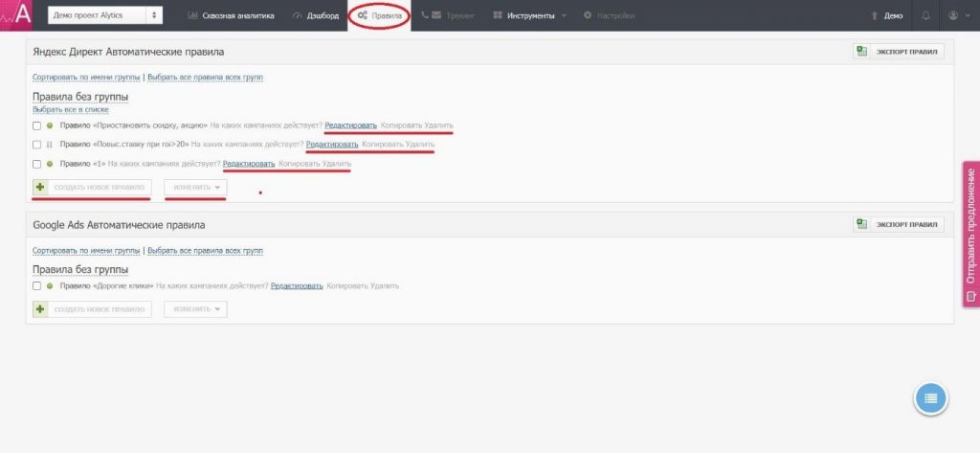
Task: Select all rules of all Google Ads groups
Action: click(x=205, y=250)
